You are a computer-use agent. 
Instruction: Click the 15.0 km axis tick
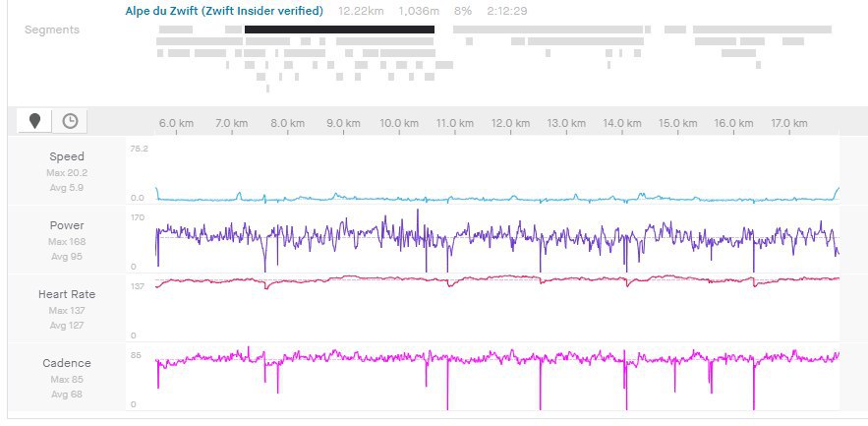coord(677,123)
